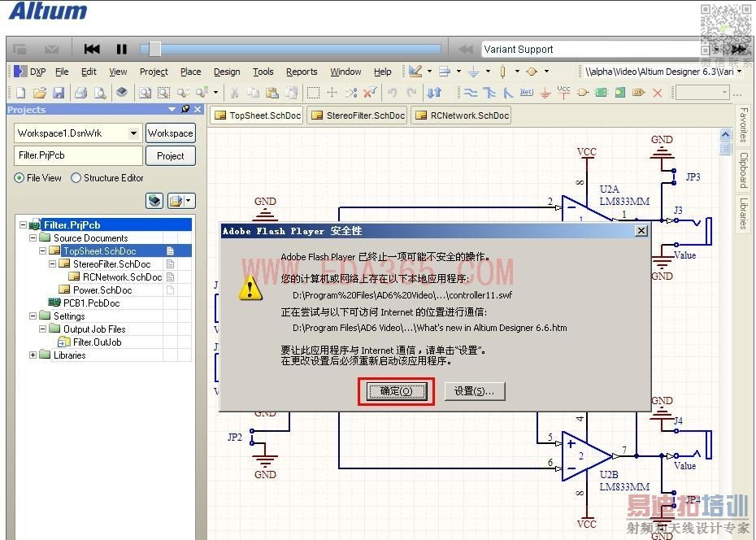
Task: Select the File View radio button
Action: pyautogui.click(x=20, y=178)
